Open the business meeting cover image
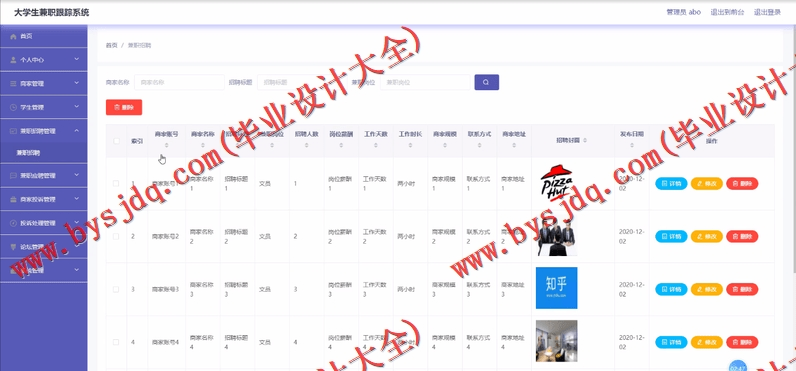The width and height of the screenshot is (796, 371). point(556,236)
